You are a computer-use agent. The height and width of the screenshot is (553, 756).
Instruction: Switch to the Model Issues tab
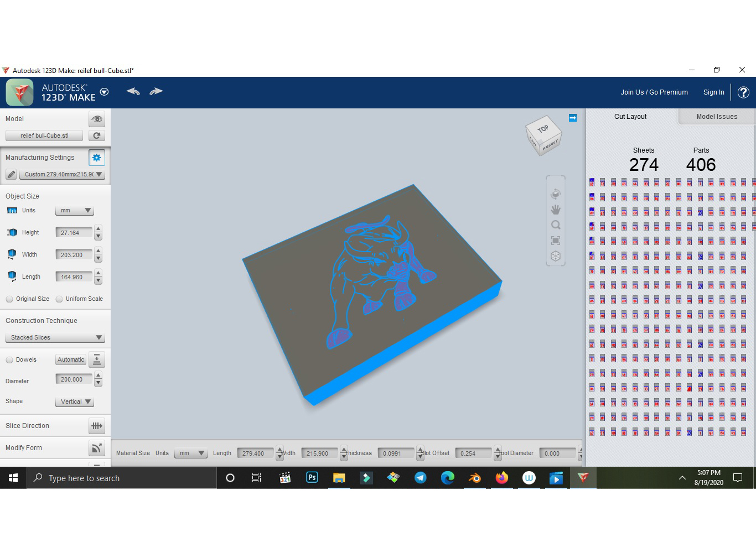(717, 117)
